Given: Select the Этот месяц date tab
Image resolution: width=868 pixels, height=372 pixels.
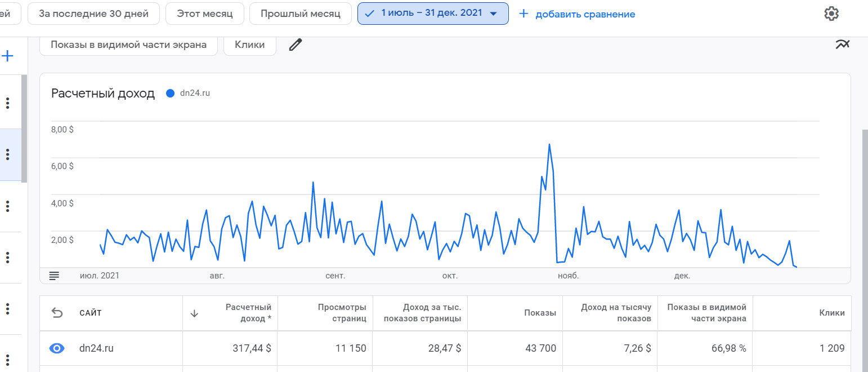Looking at the screenshot, I should tap(204, 14).
